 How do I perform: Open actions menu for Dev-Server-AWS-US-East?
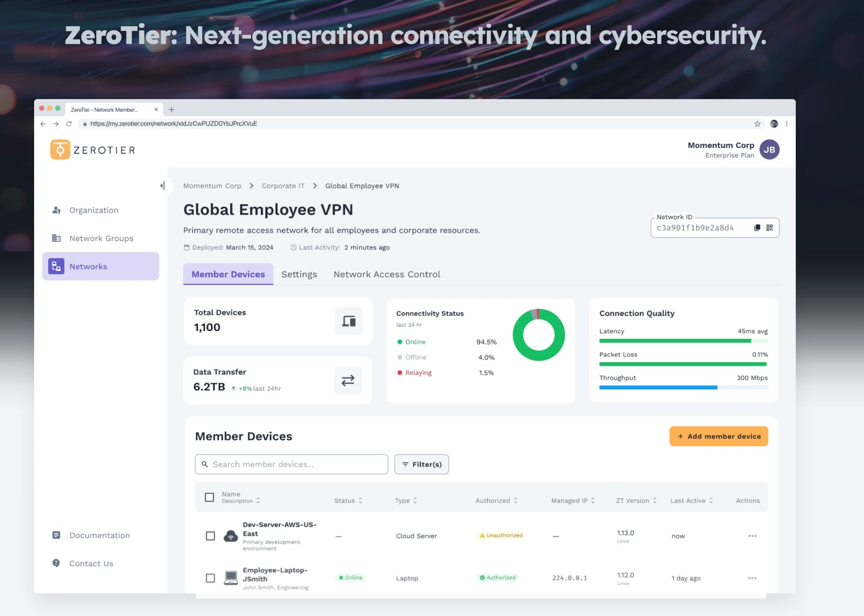point(752,536)
